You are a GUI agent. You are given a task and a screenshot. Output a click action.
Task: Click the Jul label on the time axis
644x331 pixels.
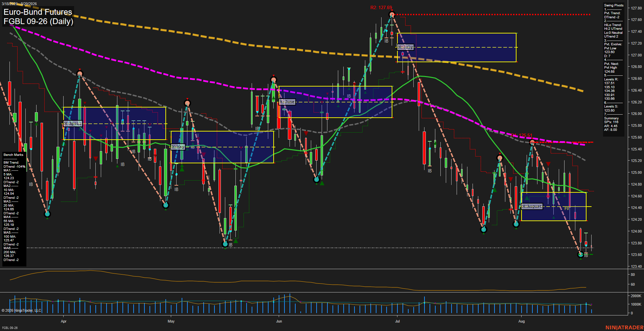[397, 321]
